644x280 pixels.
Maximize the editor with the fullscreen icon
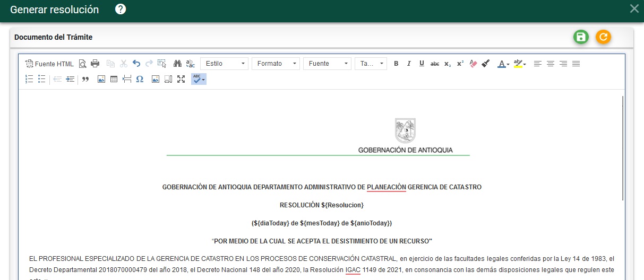pyautogui.click(x=181, y=79)
